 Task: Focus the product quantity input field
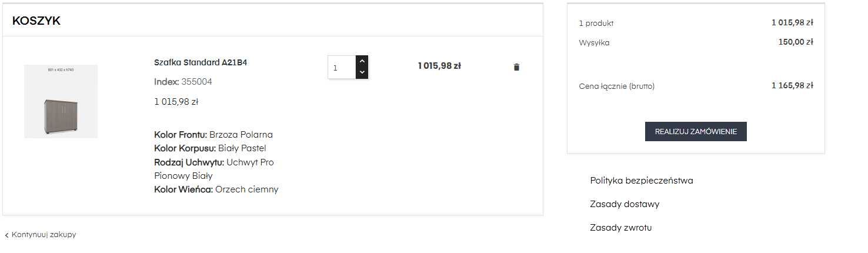(x=342, y=68)
